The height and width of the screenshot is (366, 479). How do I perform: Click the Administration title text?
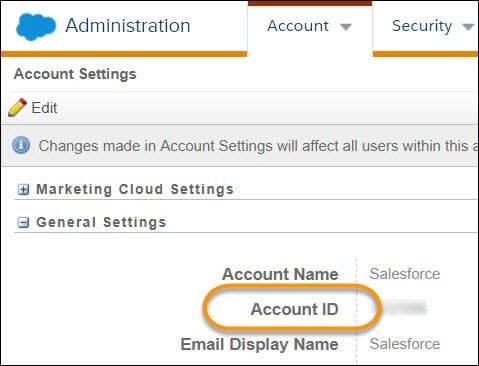click(x=128, y=25)
